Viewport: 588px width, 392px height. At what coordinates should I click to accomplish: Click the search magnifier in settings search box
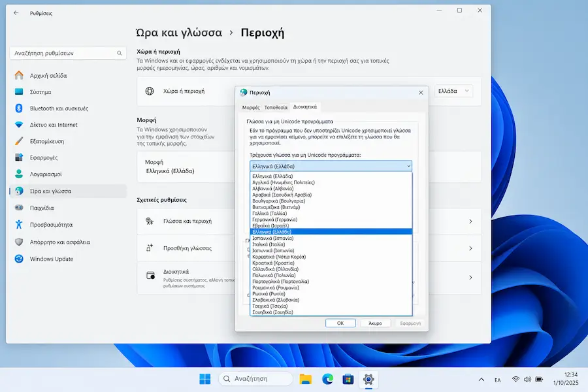coord(120,54)
